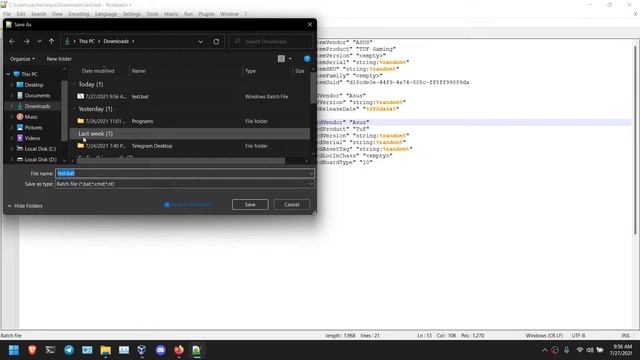Select Desktop in the navigation tree

point(34,85)
